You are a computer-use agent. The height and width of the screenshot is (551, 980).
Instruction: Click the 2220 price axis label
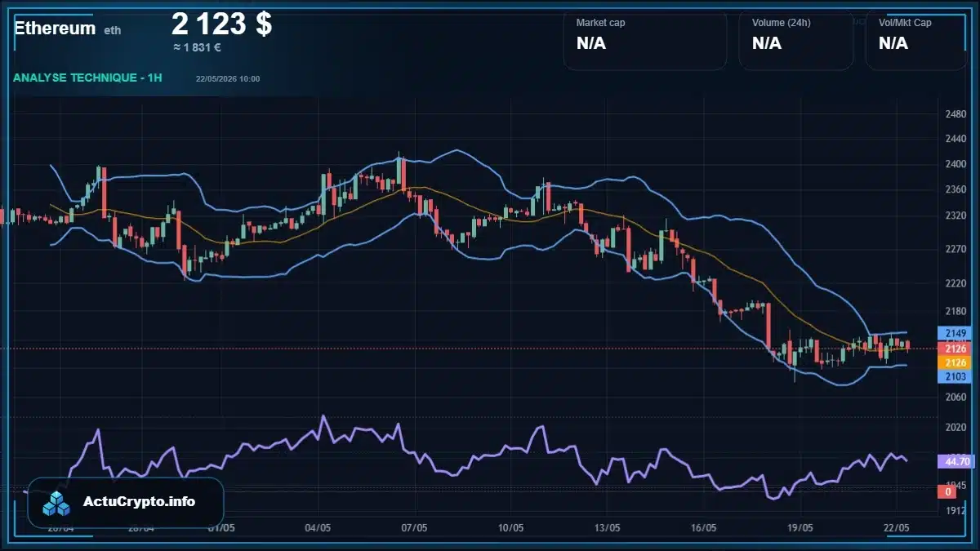955,283
